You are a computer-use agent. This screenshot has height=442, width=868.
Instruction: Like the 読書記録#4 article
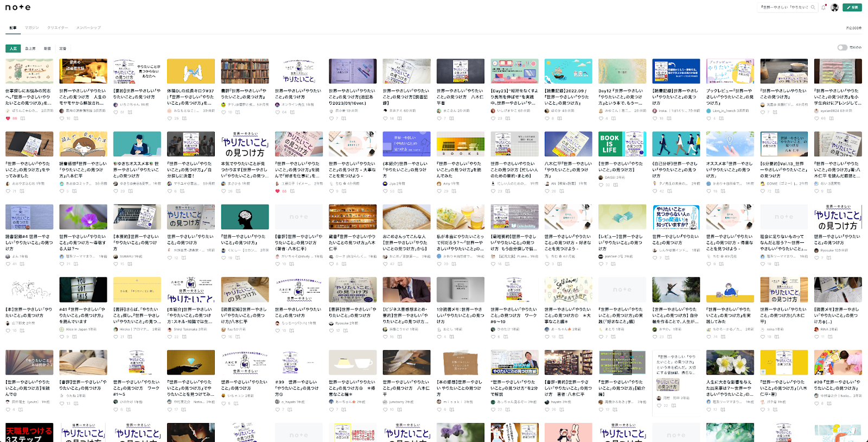8,264
